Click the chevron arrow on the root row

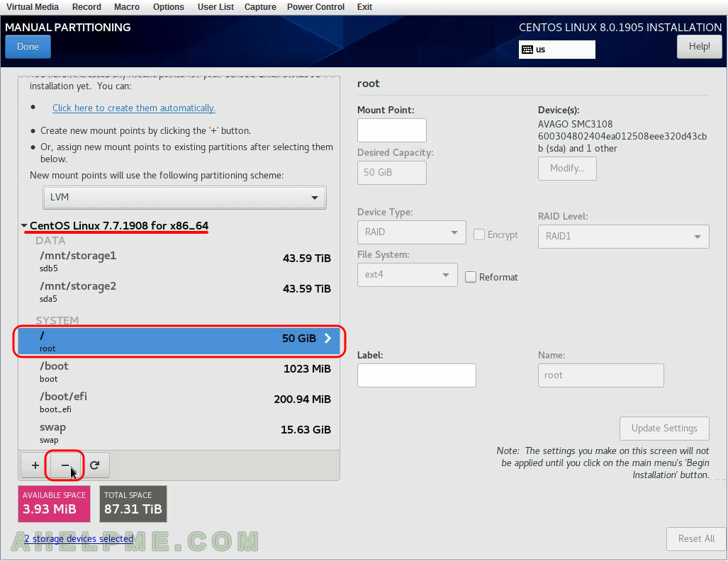coord(327,339)
